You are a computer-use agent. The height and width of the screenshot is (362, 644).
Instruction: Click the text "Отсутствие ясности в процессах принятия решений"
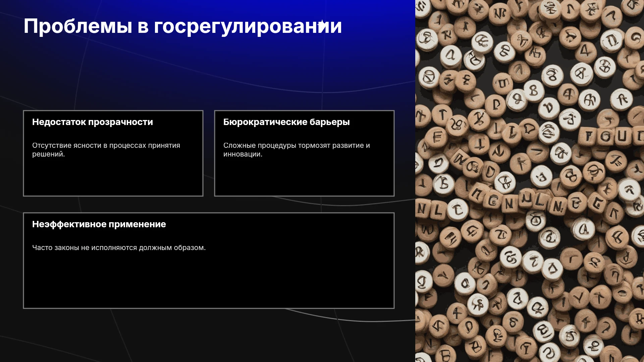click(x=106, y=150)
